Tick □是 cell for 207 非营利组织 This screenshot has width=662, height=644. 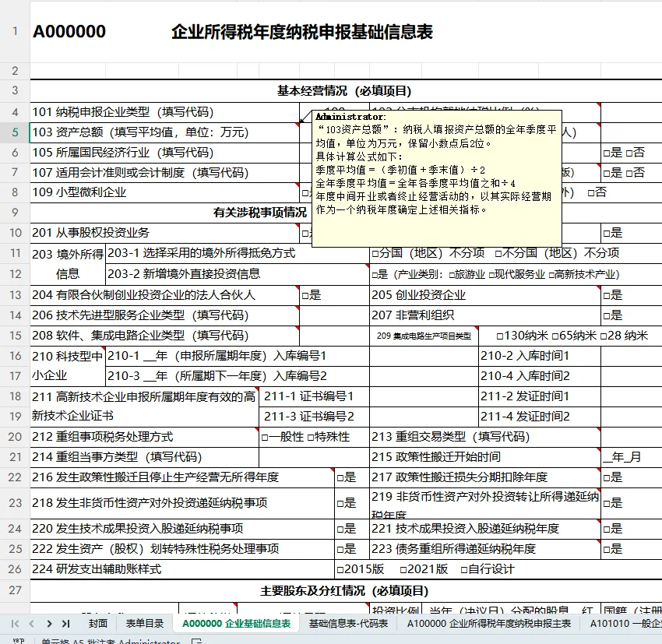coord(631,315)
